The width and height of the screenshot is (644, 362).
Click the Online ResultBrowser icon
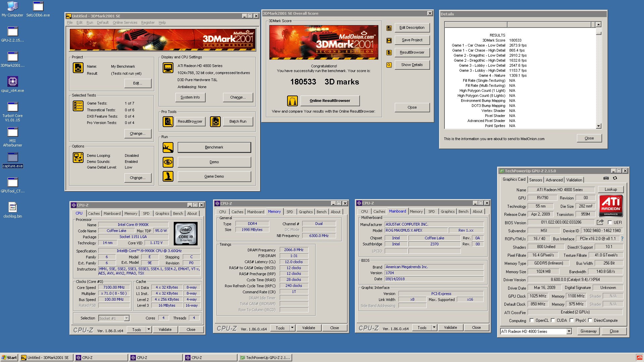click(292, 101)
